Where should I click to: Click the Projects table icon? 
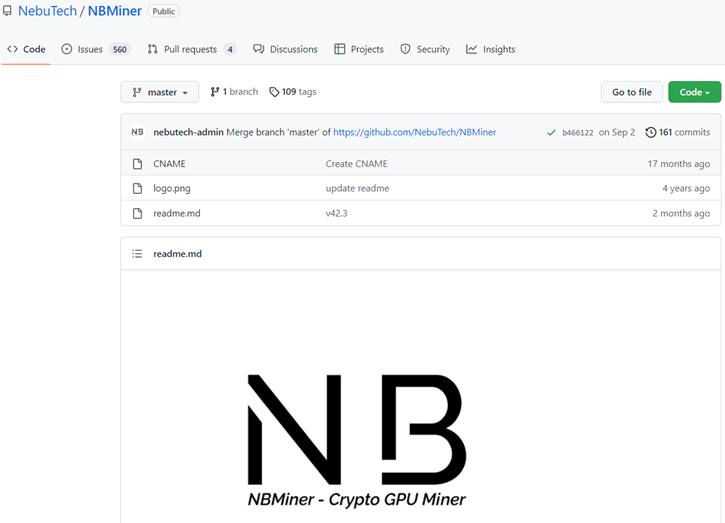[x=339, y=49]
